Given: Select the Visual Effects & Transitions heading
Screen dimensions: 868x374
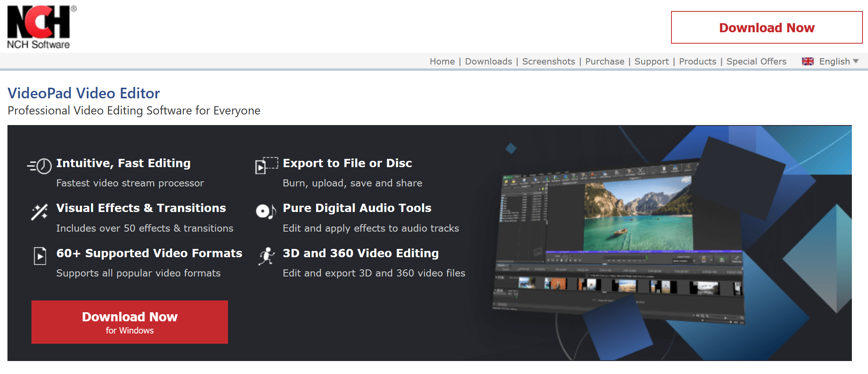Looking at the screenshot, I should [x=141, y=208].
